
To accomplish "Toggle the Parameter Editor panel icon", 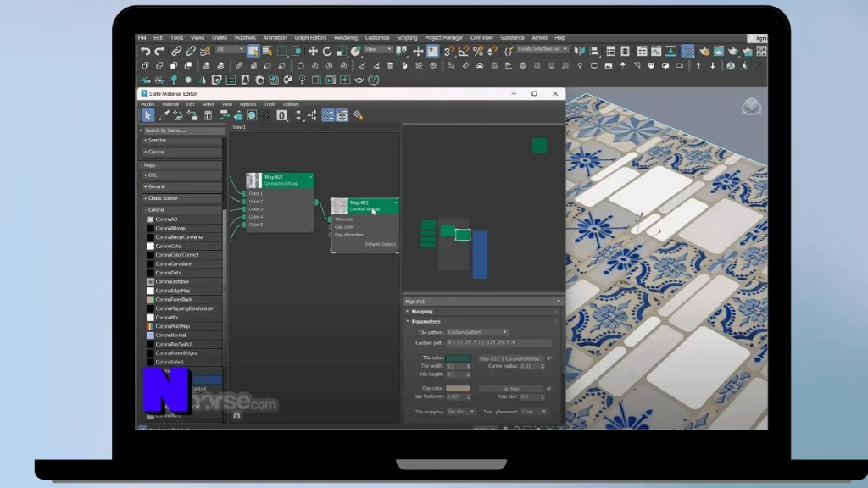I will click(x=342, y=115).
